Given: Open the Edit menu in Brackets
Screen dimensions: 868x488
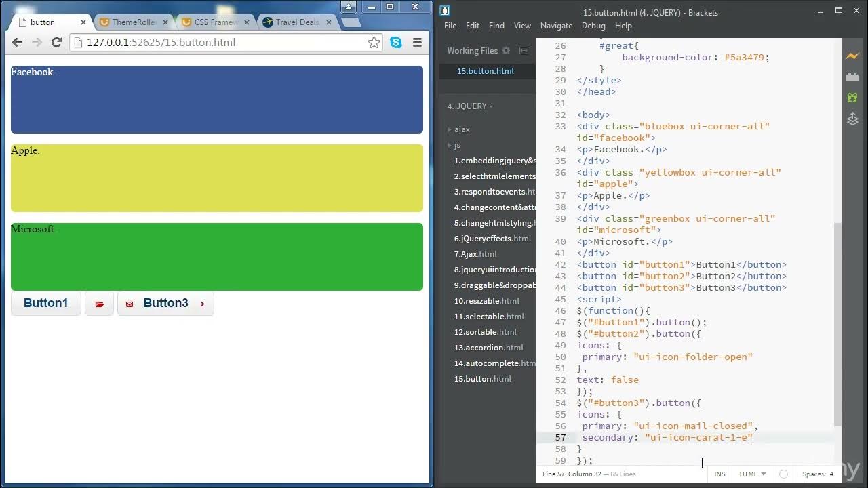Looking at the screenshot, I should (473, 26).
